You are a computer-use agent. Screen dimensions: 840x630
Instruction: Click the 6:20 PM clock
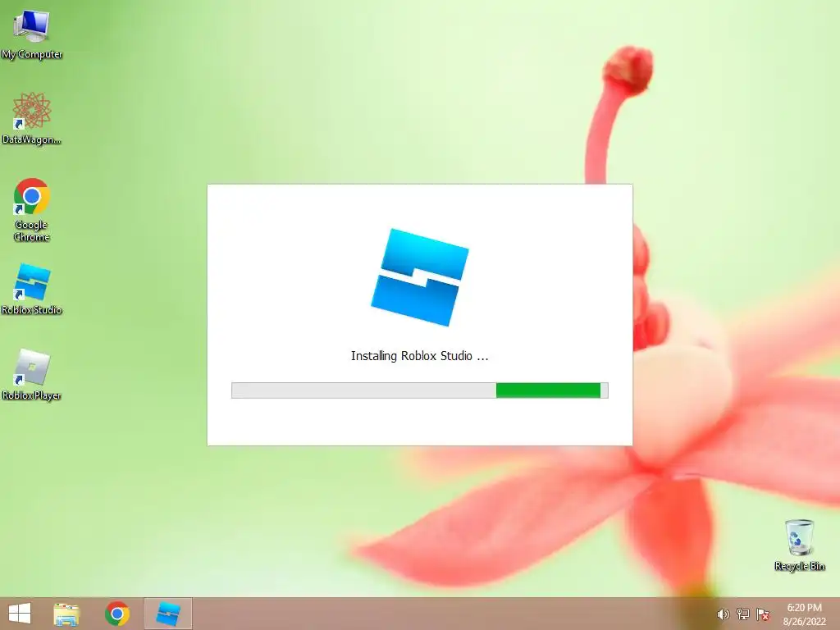click(x=804, y=608)
